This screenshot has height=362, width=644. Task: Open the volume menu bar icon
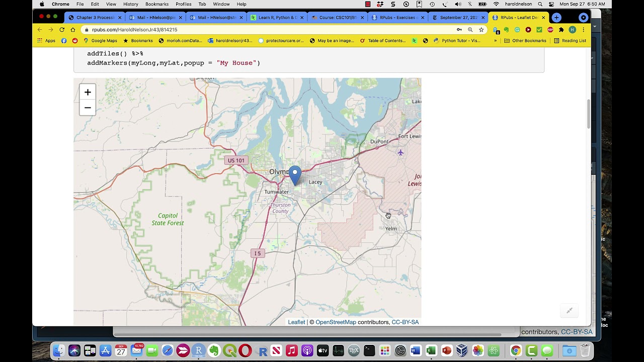[458, 4]
